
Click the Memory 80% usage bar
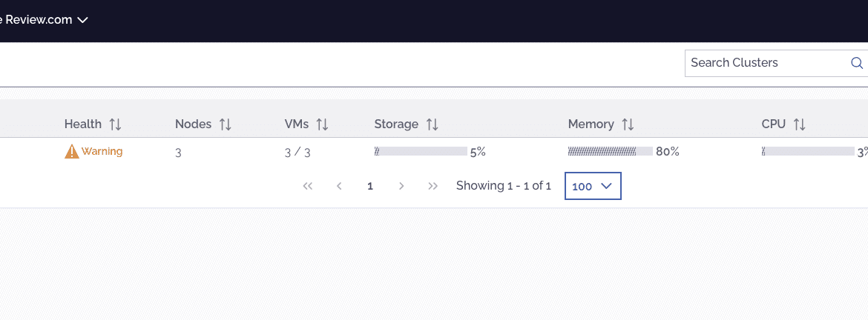pos(610,151)
